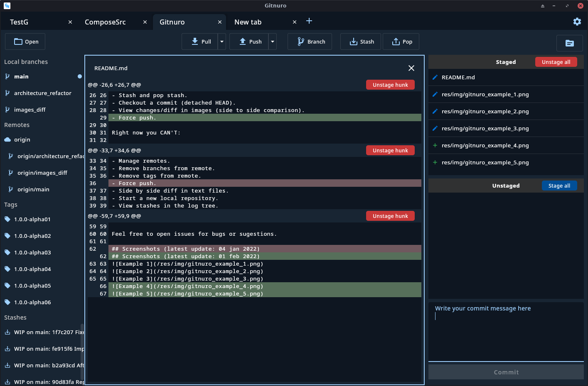Select tag 1.0.0-alpha02
This screenshot has height=386, width=588.
pos(42,236)
